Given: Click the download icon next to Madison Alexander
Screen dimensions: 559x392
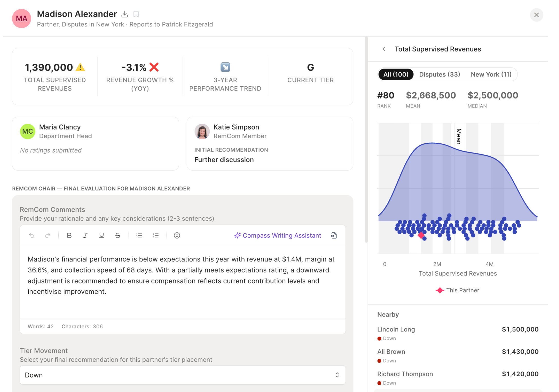Looking at the screenshot, I should 124,14.
